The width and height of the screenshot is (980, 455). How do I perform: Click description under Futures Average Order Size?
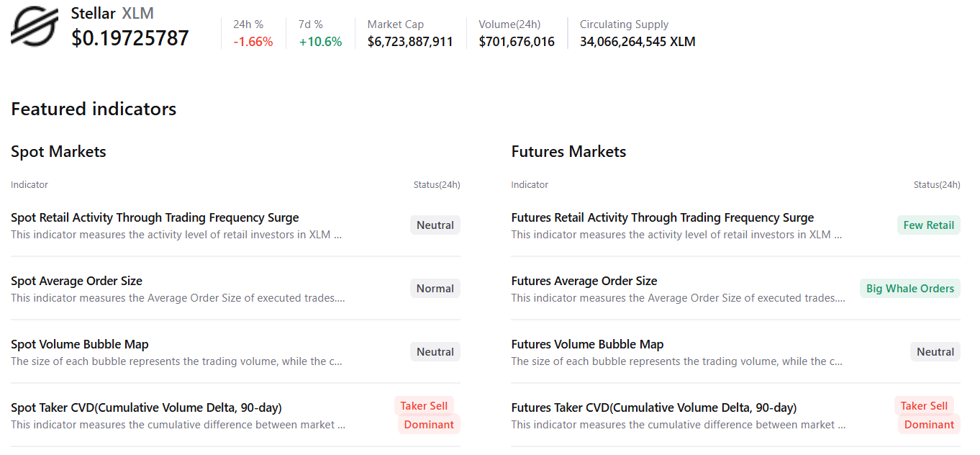point(679,298)
